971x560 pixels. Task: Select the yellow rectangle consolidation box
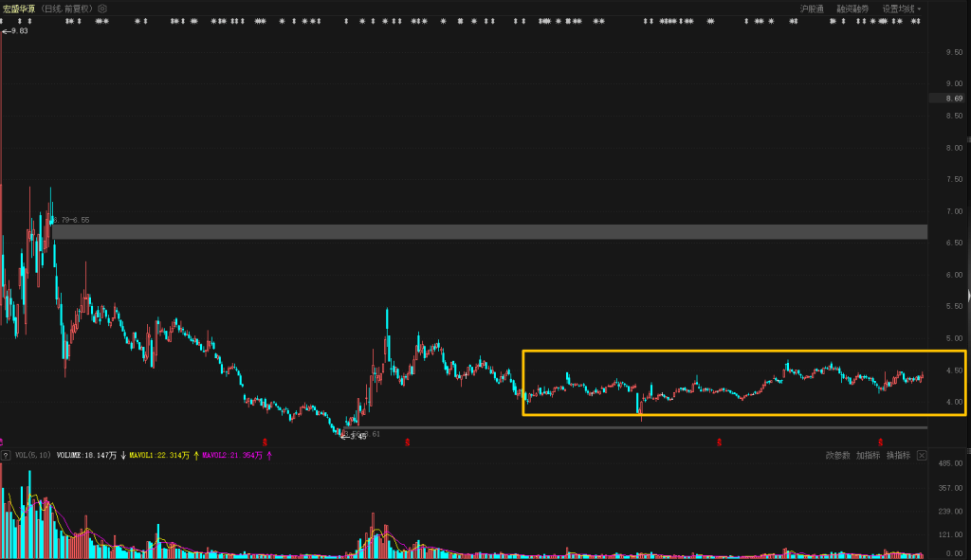click(x=742, y=352)
